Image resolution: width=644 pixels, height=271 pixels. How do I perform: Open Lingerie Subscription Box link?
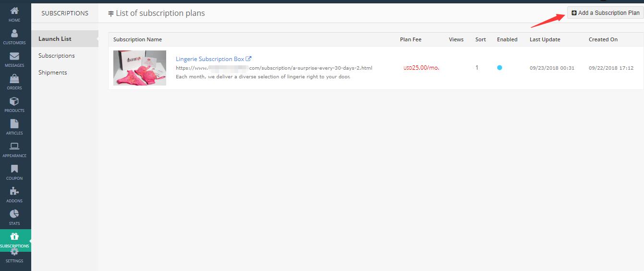pos(210,59)
